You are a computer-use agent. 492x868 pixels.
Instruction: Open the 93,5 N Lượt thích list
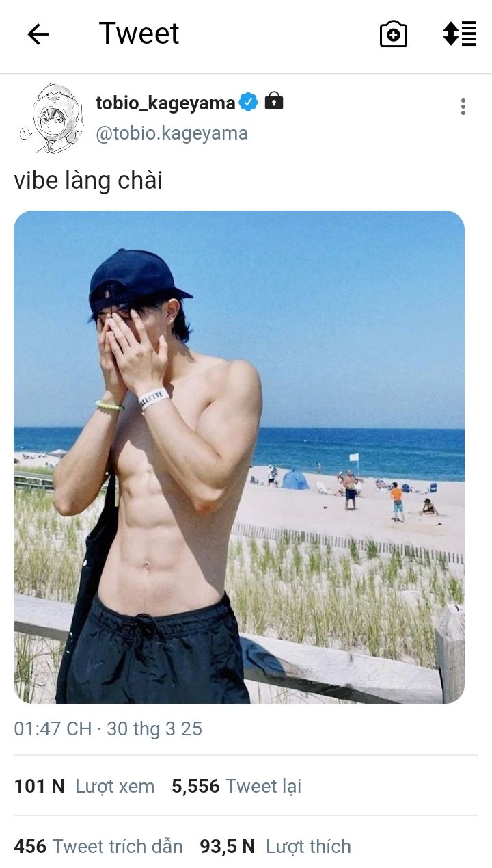click(x=275, y=847)
